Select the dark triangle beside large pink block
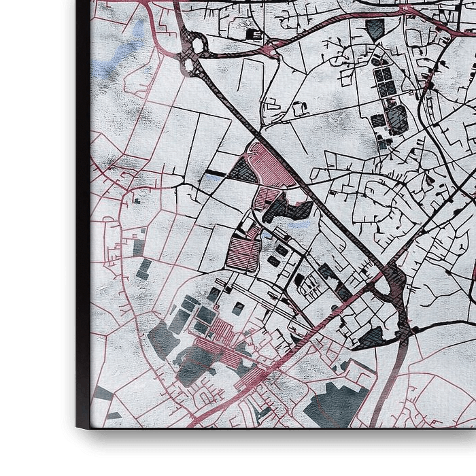 pos(242,171)
